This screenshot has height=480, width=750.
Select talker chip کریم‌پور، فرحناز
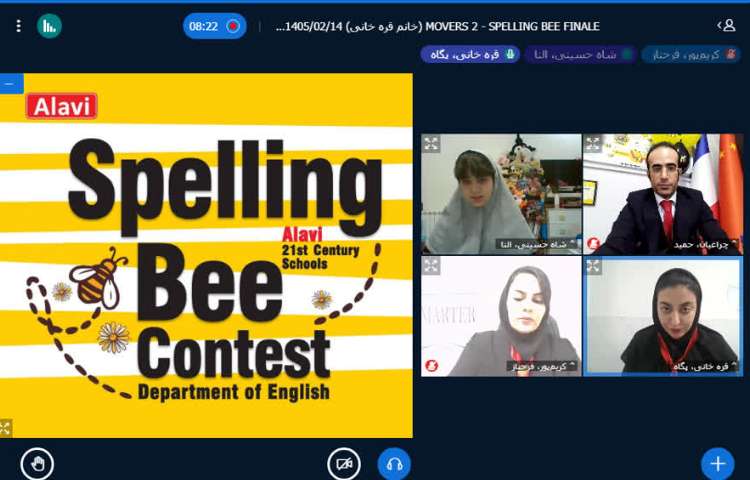(x=691, y=54)
